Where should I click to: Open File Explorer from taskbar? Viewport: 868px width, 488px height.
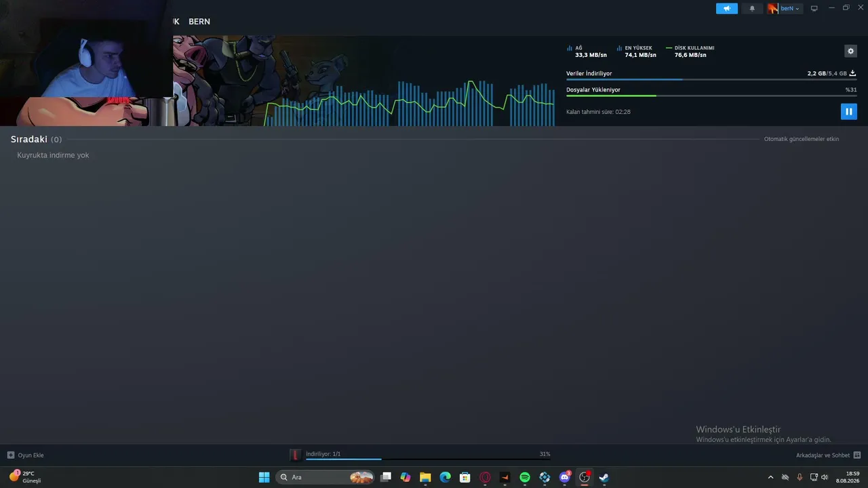[x=425, y=477]
